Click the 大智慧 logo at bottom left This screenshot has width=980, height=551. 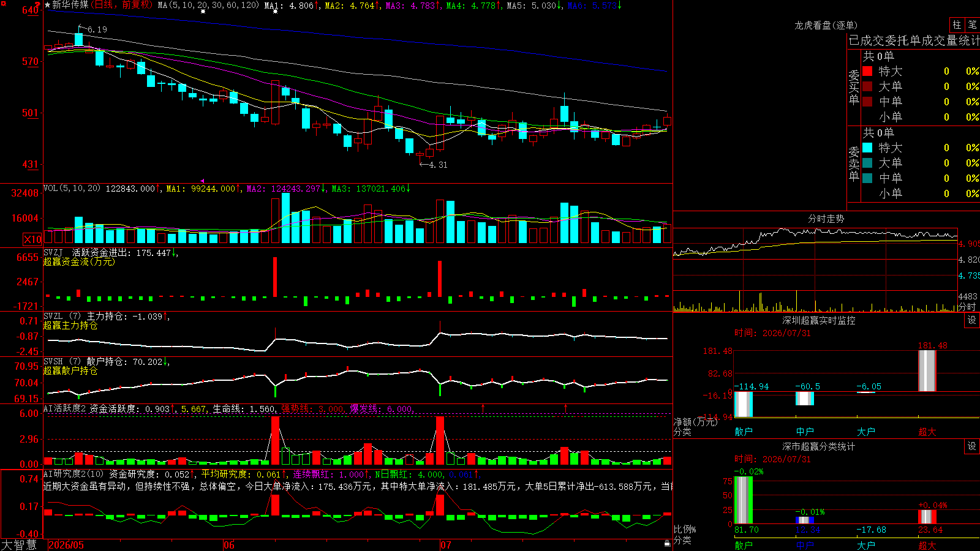click(19, 544)
